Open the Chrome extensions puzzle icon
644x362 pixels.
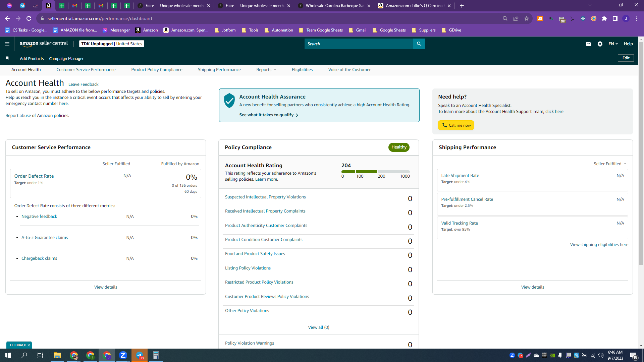click(604, 18)
